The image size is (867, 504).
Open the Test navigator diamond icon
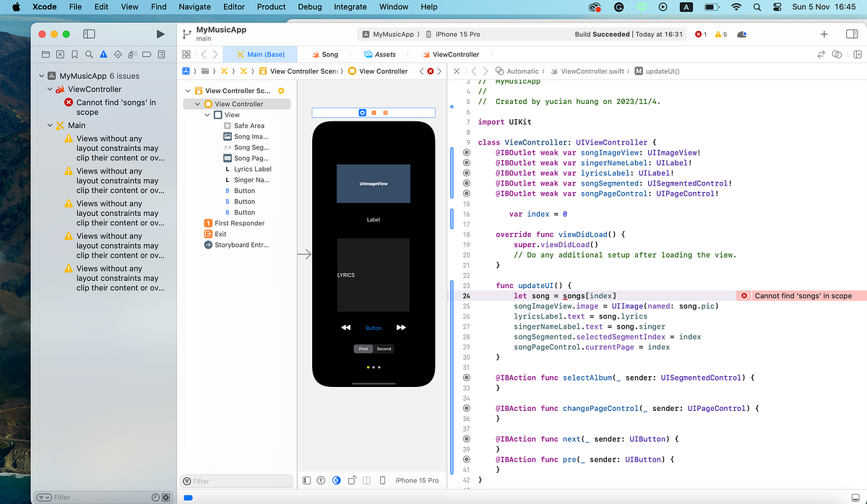point(117,54)
